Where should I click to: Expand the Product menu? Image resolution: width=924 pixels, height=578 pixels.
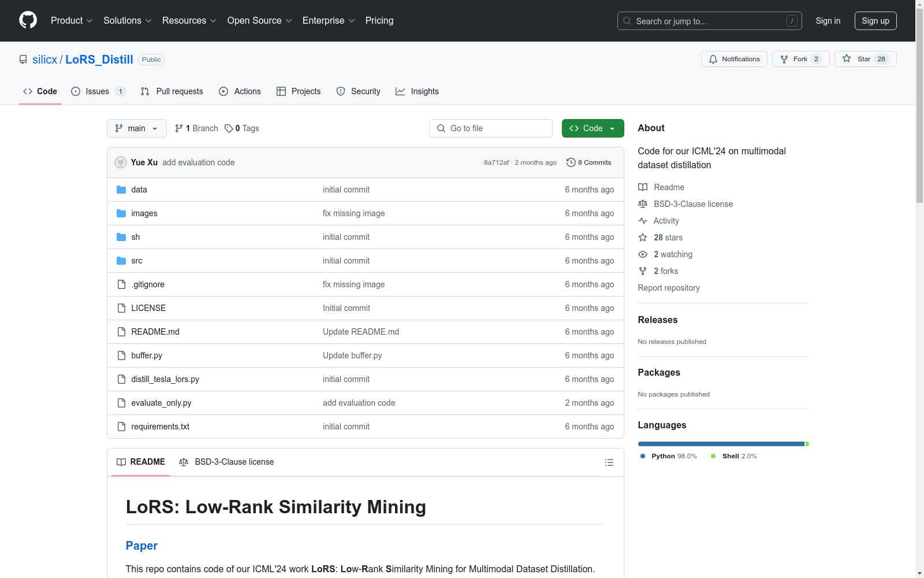(72, 20)
